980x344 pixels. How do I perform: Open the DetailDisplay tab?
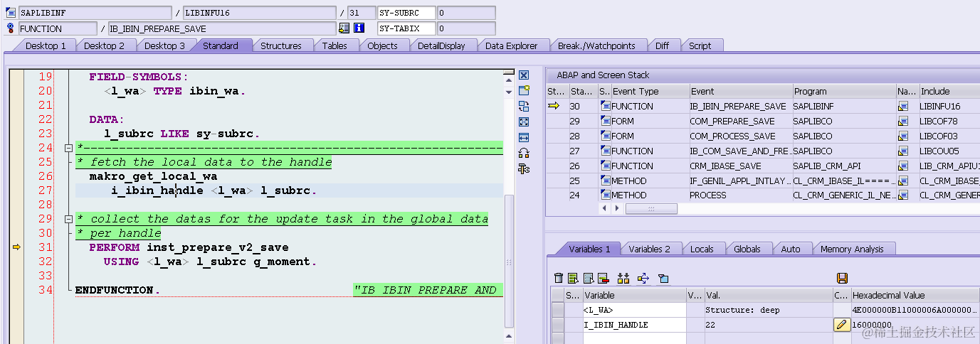441,45
